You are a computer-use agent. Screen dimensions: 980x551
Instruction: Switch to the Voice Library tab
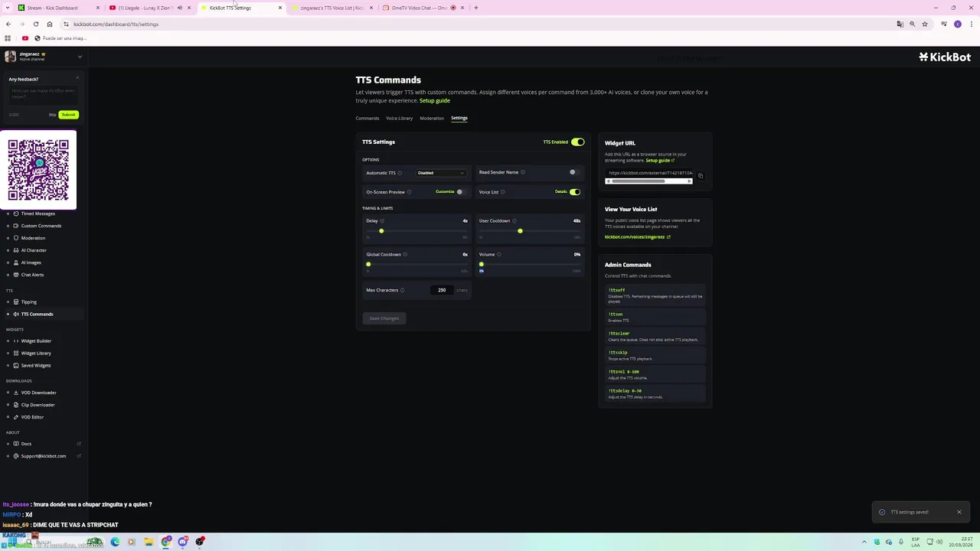399,118
